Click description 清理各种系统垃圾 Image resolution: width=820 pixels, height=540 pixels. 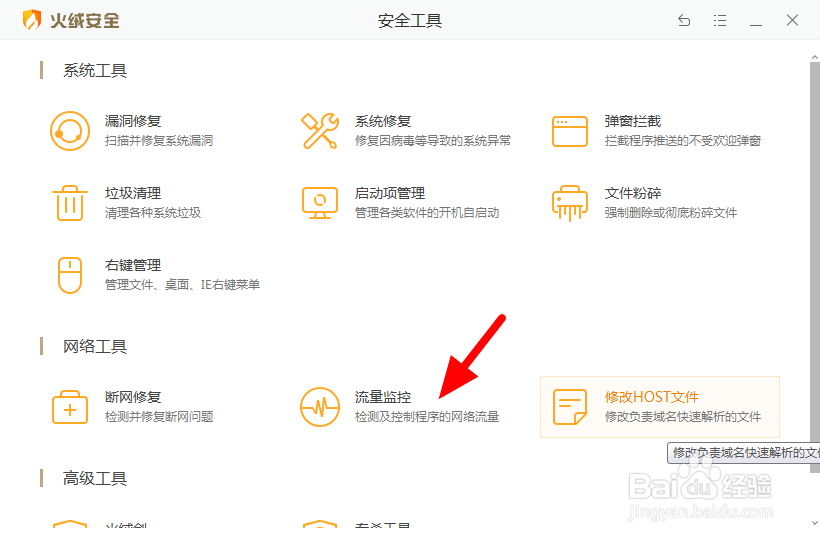tap(153, 213)
